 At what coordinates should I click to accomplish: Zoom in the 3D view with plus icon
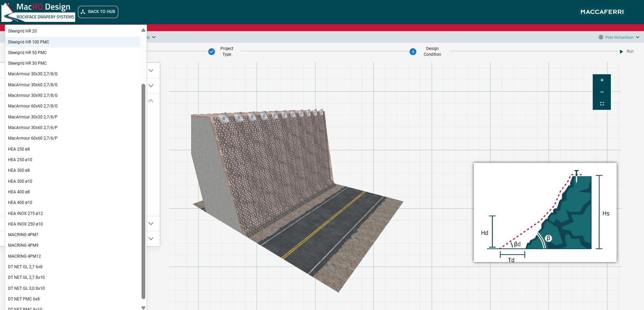[602, 80]
